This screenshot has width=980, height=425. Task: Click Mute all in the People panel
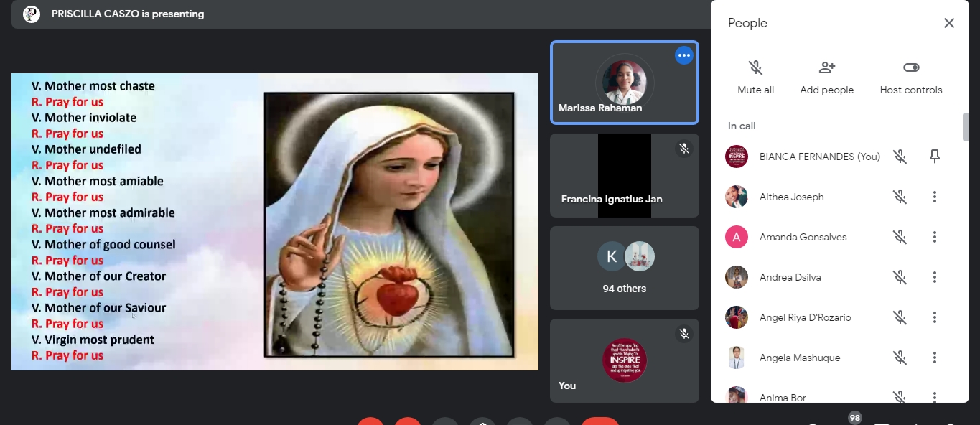tap(755, 78)
